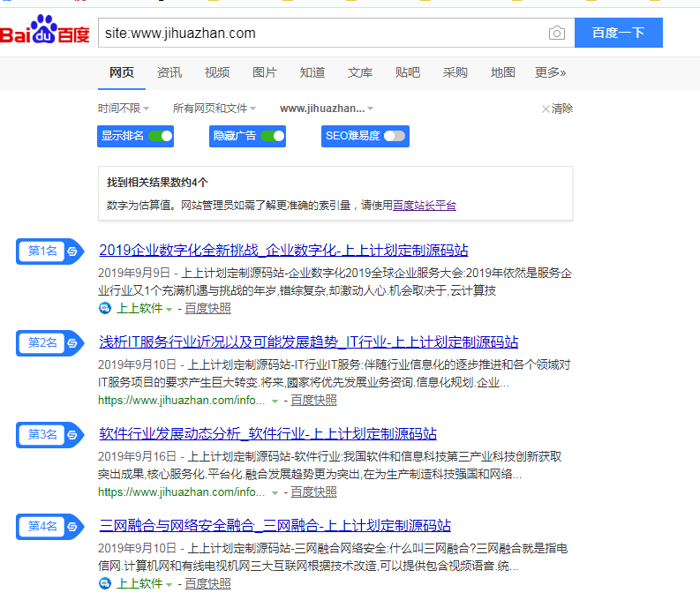Open 百度快照 for the second result
The width and height of the screenshot is (700, 608).
tap(314, 401)
